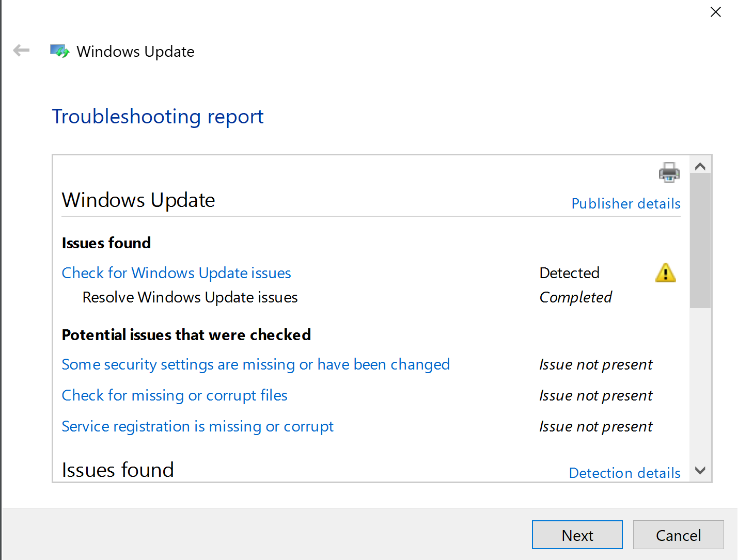Click the report's vertical scrollbar thumb
Image resolution: width=738 pixels, height=560 pixels.
pos(700,240)
